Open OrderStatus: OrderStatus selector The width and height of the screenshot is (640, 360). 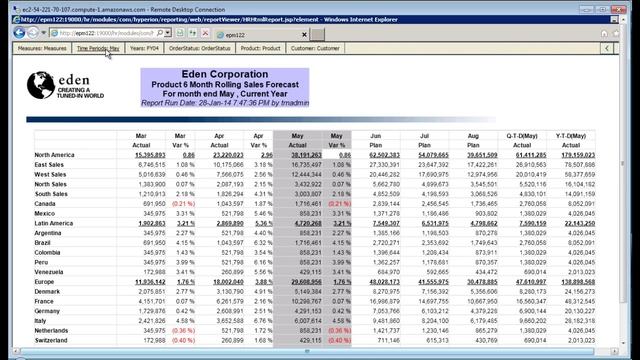pos(200,48)
